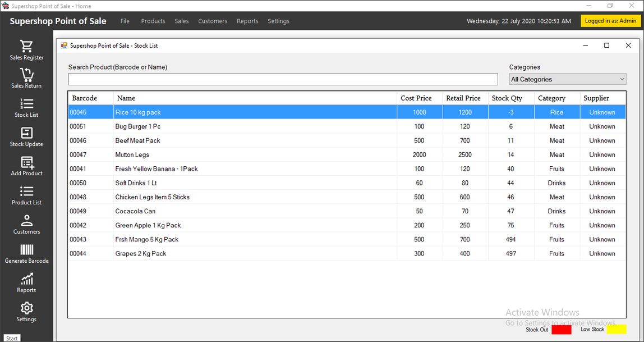The image size is (644, 342).
Task: Click the red Stock Out swatch
Action: (x=562, y=329)
